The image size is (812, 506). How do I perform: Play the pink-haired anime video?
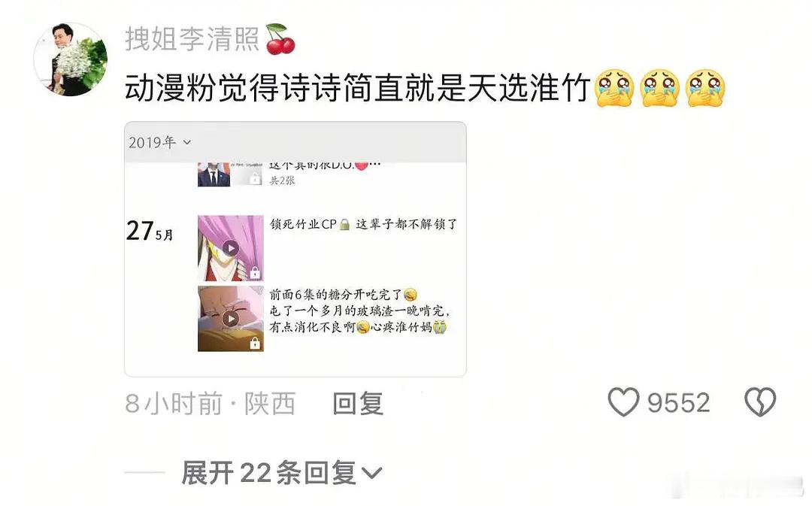pos(231,248)
